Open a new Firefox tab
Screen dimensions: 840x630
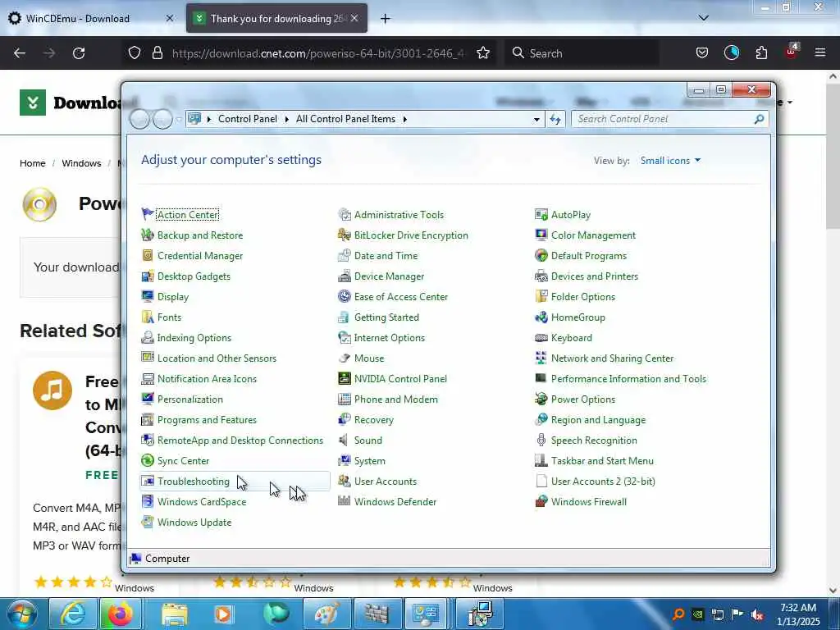pos(385,19)
